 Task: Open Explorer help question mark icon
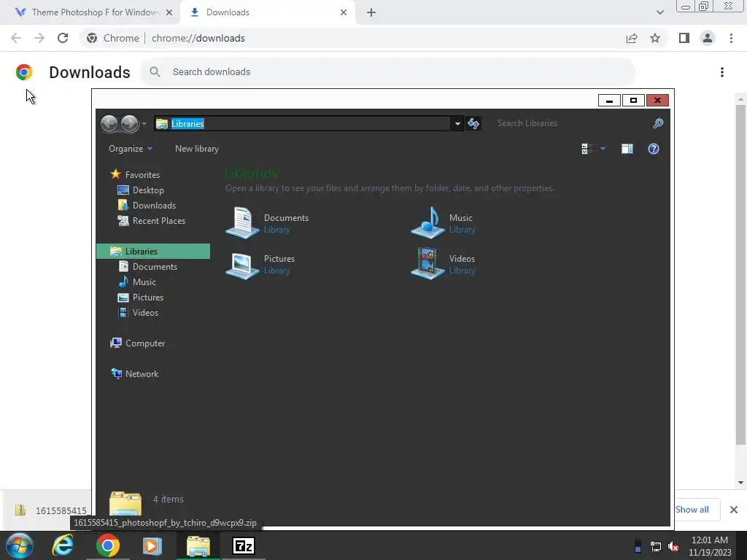click(653, 149)
